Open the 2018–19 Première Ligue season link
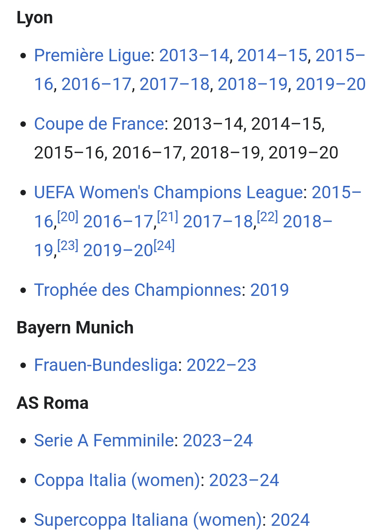Viewport: 392px width, 532px height. pos(253,85)
